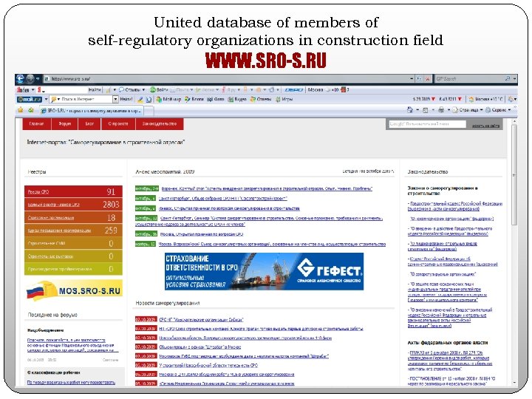Click the Законодательство red menu tab
532x399 pixels.
tap(160, 124)
